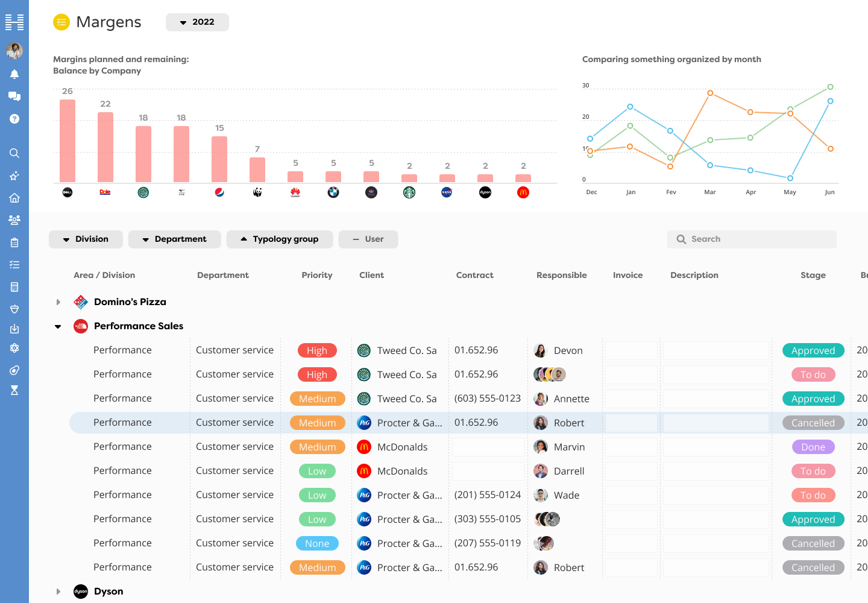Collapse the Typology group filter
868x603 pixels.
(280, 239)
